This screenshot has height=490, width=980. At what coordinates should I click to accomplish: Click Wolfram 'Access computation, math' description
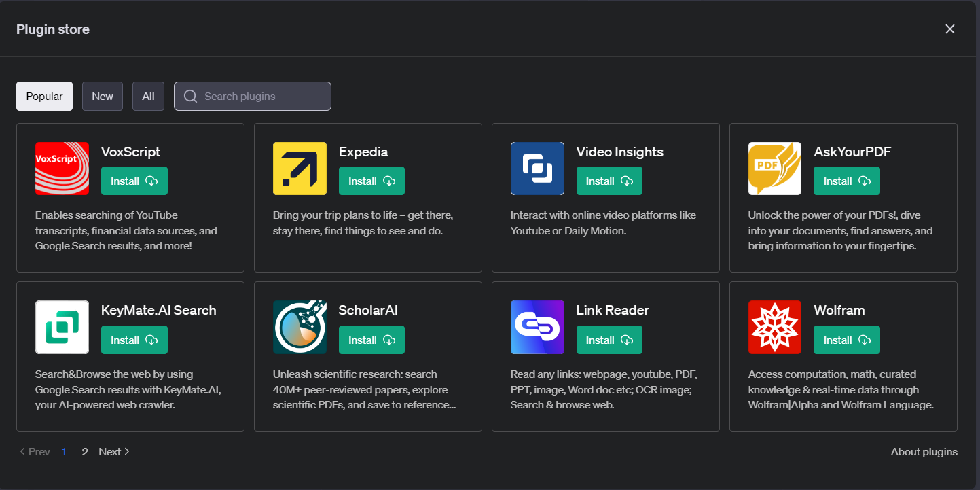(841, 389)
